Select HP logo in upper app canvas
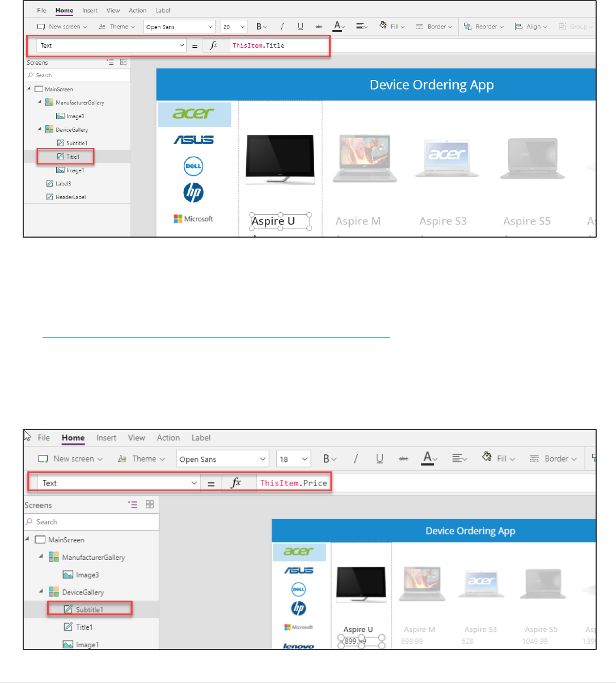Image resolution: width=616 pixels, height=683 pixels. [193, 193]
